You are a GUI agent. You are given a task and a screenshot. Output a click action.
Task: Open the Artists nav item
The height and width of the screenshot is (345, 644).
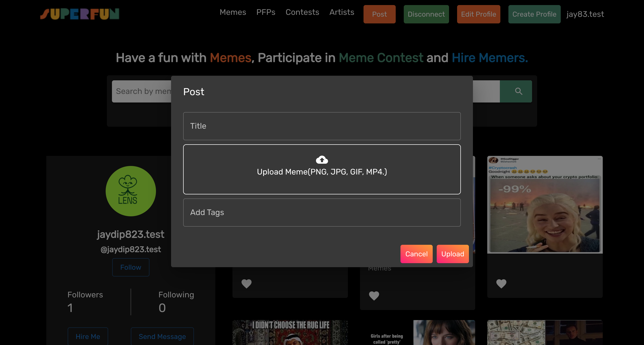(x=342, y=12)
